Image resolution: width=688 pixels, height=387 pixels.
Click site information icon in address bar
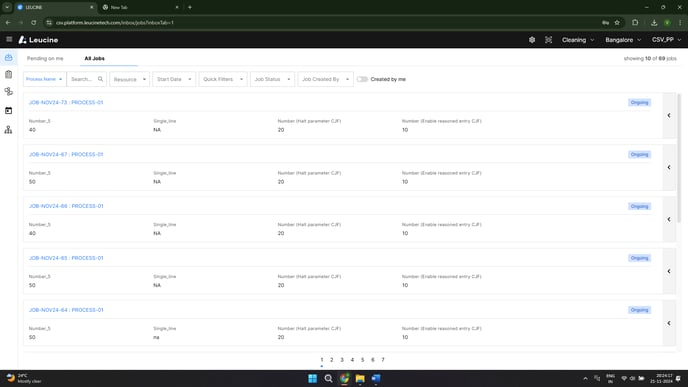click(x=49, y=22)
